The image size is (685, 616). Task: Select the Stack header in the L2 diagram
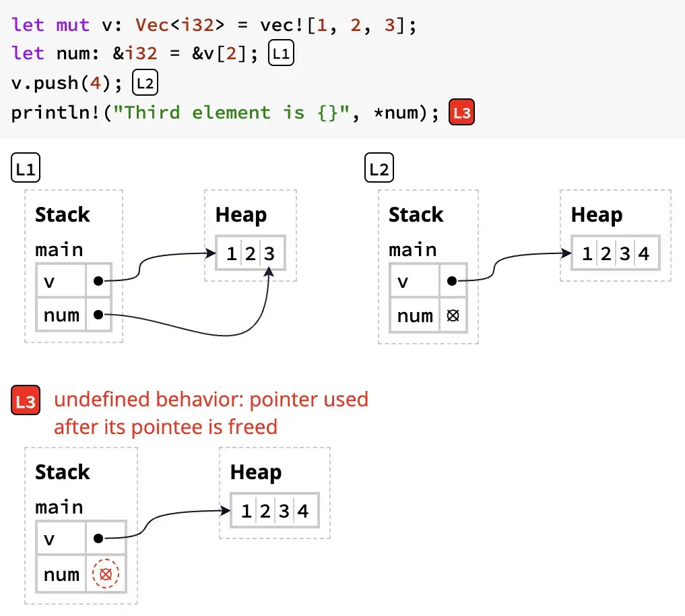pyautogui.click(x=416, y=214)
